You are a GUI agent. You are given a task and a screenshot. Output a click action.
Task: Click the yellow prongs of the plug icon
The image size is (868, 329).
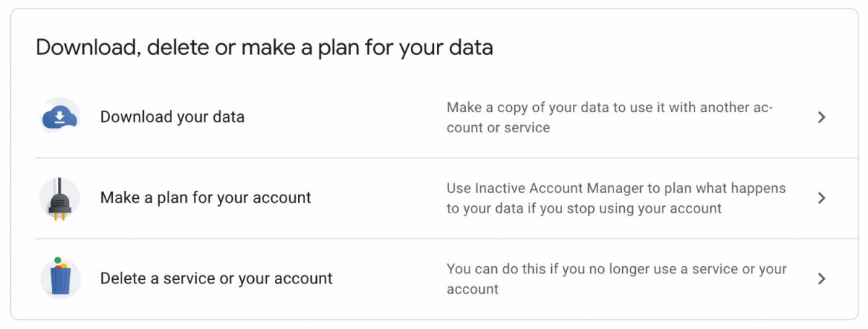(x=60, y=215)
